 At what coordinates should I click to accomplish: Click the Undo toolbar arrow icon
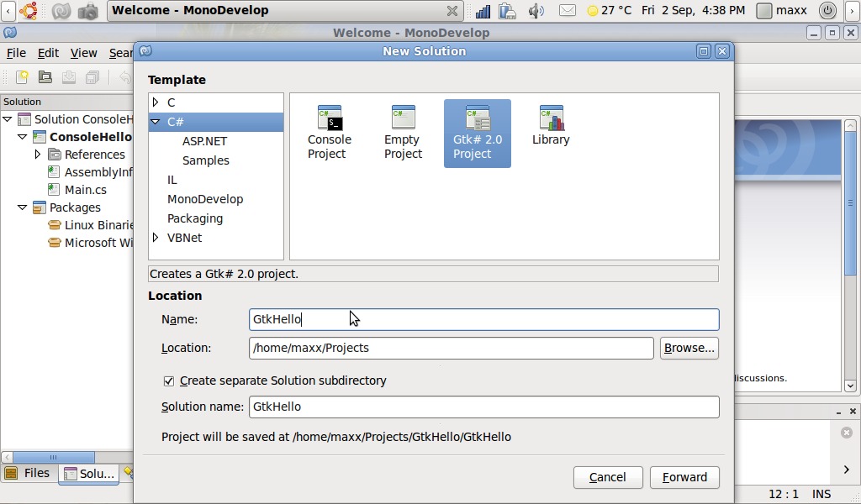point(126,77)
